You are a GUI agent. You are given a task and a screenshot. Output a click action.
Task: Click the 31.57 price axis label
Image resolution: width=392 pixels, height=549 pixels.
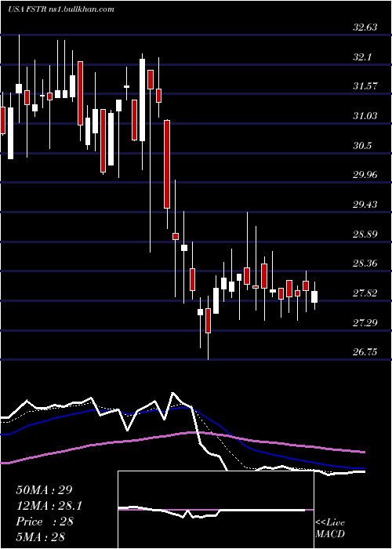[x=365, y=85]
